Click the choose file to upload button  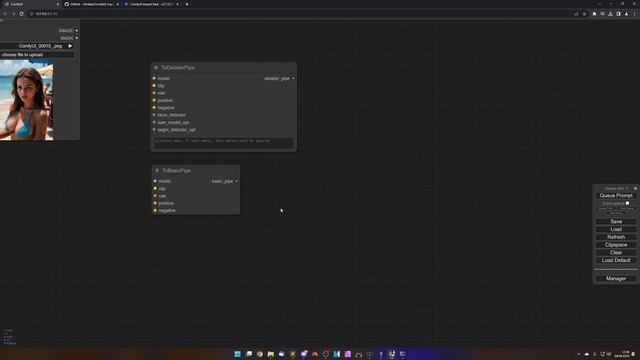37,55
